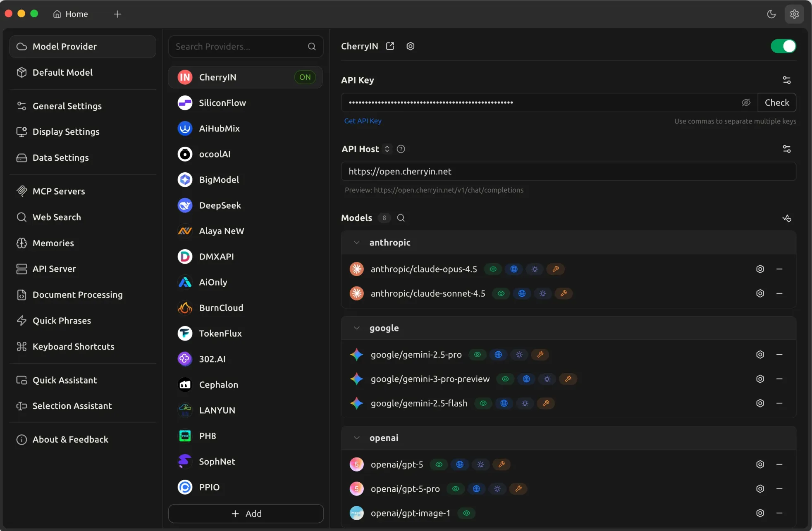Click the API Host URL field
Screen dimensions: 812x531
tap(568, 171)
